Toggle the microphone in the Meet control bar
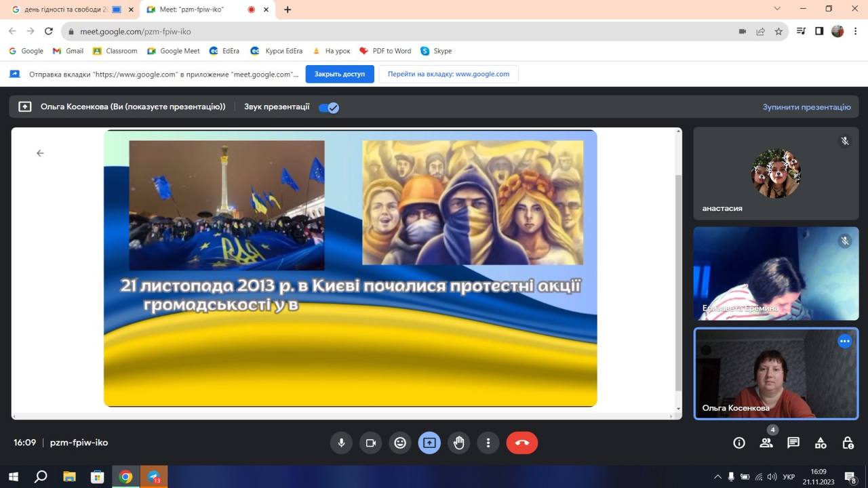Image resolution: width=868 pixels, height=488 pixels. 341,443
